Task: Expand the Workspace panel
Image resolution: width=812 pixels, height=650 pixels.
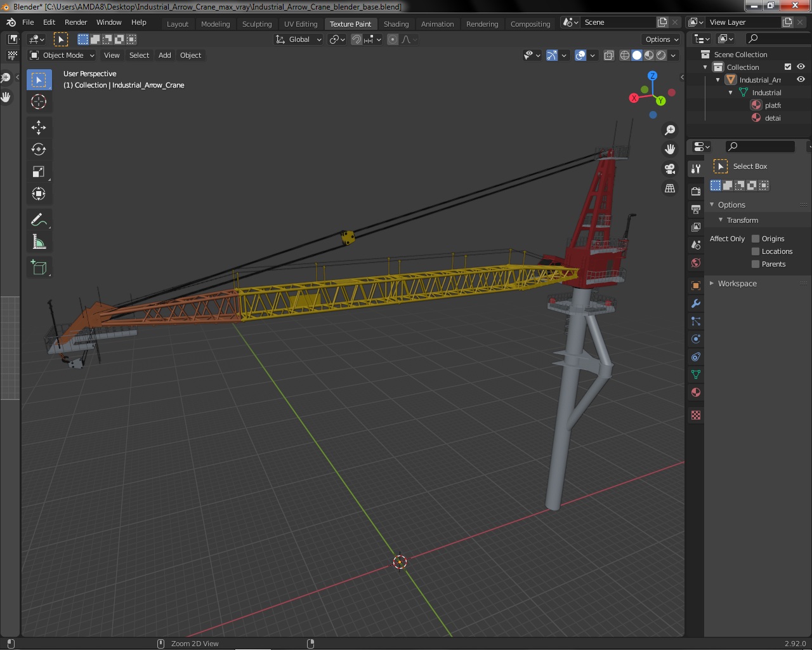Action: click(x=712, y=283)
